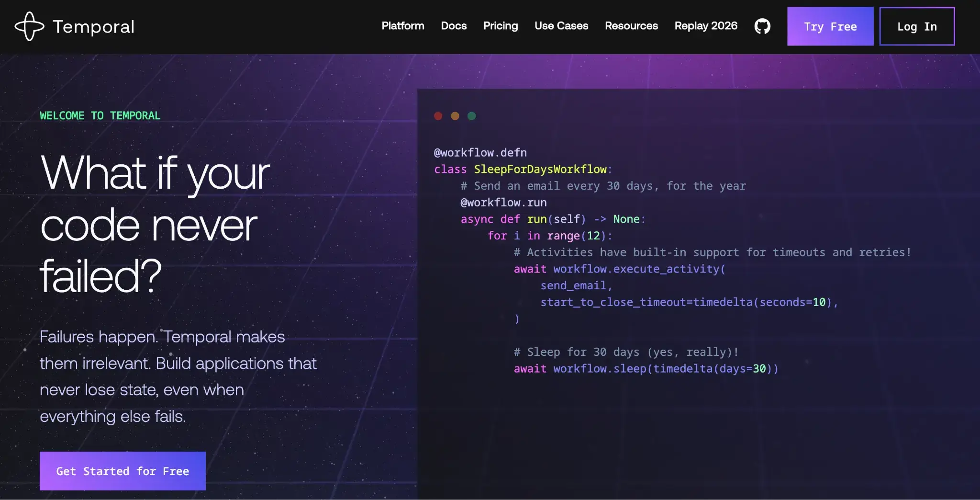Open the Use Cases menu

click(561, 26)
